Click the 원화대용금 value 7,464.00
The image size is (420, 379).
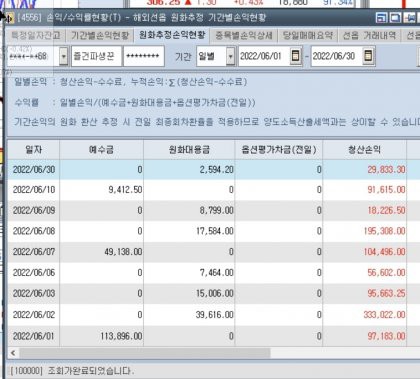click(216, 273)
